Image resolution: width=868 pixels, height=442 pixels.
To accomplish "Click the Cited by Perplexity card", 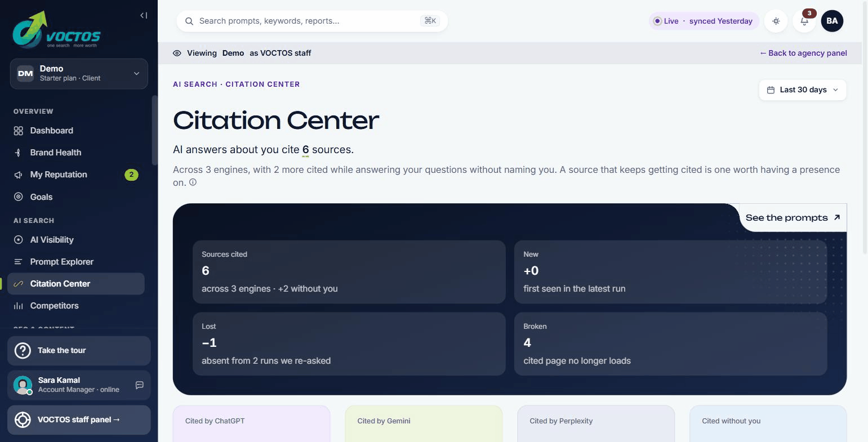I will [x=596, y=423].
